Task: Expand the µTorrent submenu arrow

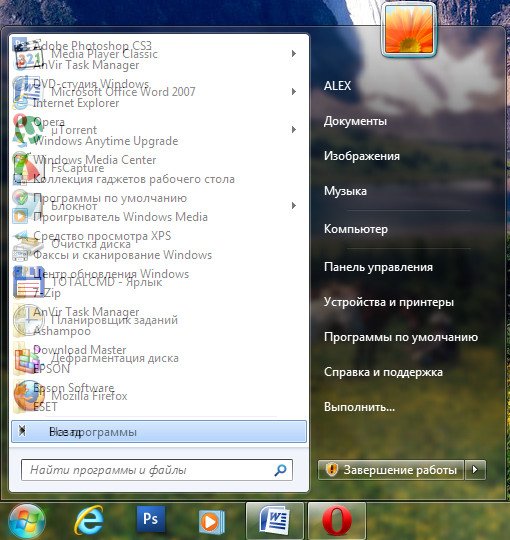Action: (294, 129)
